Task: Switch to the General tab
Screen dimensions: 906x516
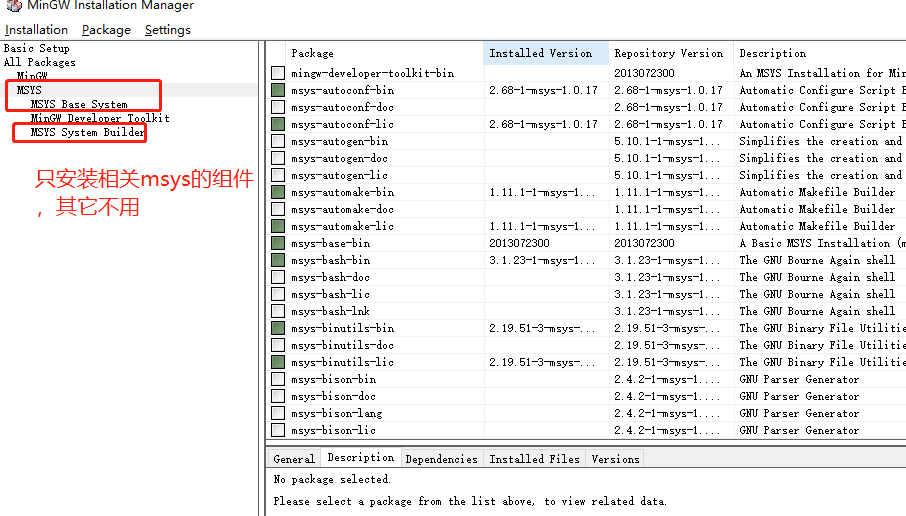Action: point(294,459)
